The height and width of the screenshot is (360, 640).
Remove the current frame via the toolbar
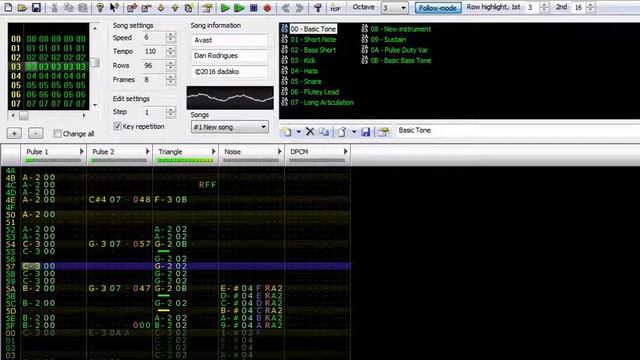pos(146,7)
